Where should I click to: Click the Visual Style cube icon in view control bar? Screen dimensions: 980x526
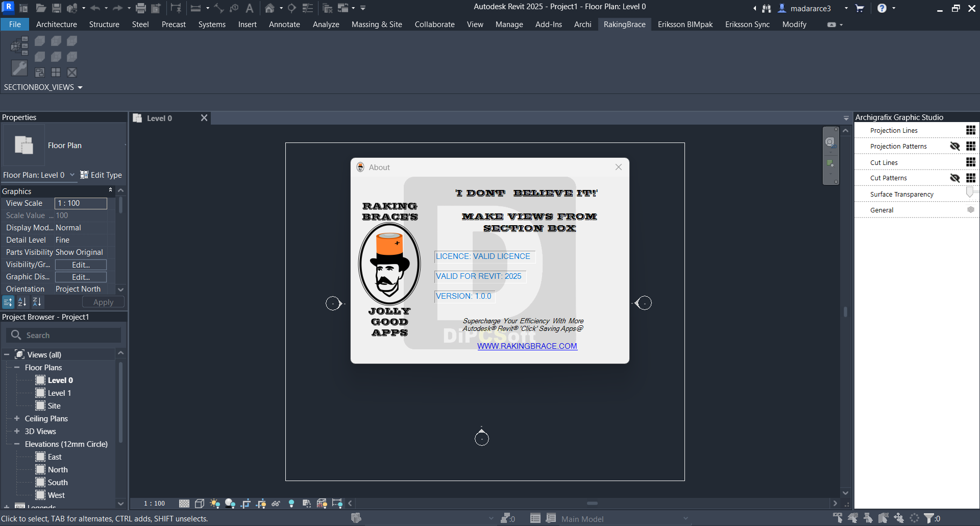point(200,504)
